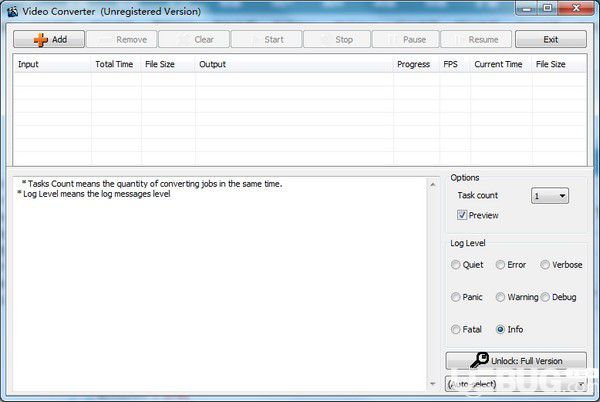Image resolution: width=600 pixels, height=402 pixels.
Task: Click the 'Tasks Count means the quantity' log line
Action: point(152,184)
